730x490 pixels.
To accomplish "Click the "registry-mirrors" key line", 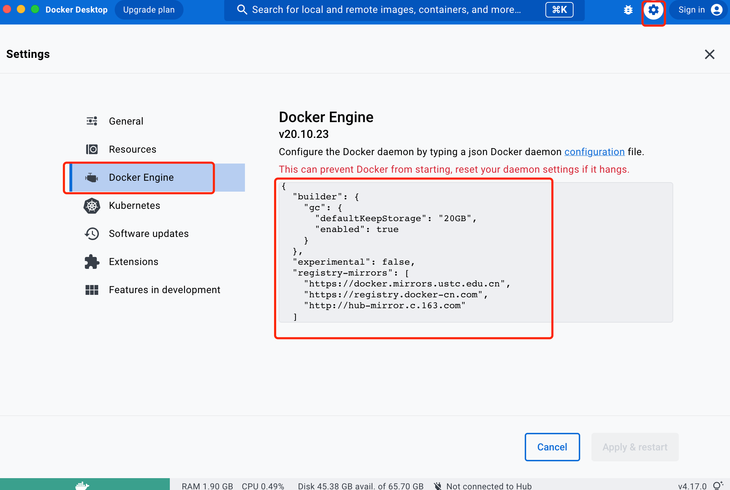I will [351, 273].
